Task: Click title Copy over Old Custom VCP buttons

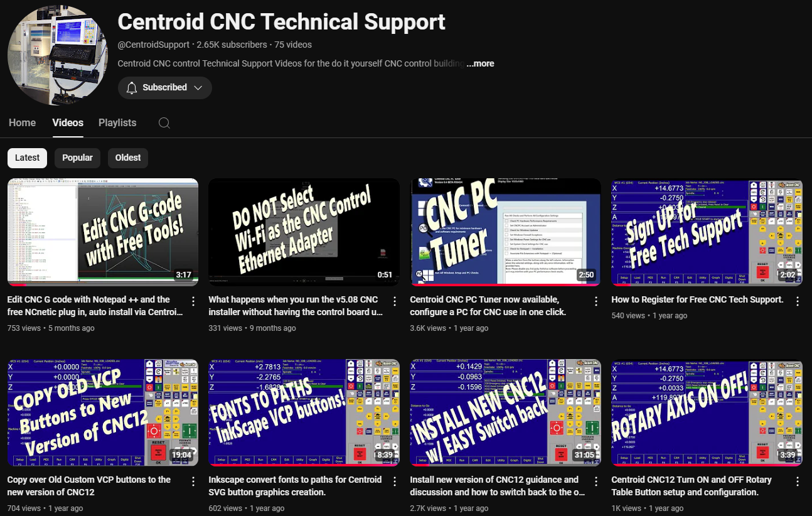Action: (89, 486)
